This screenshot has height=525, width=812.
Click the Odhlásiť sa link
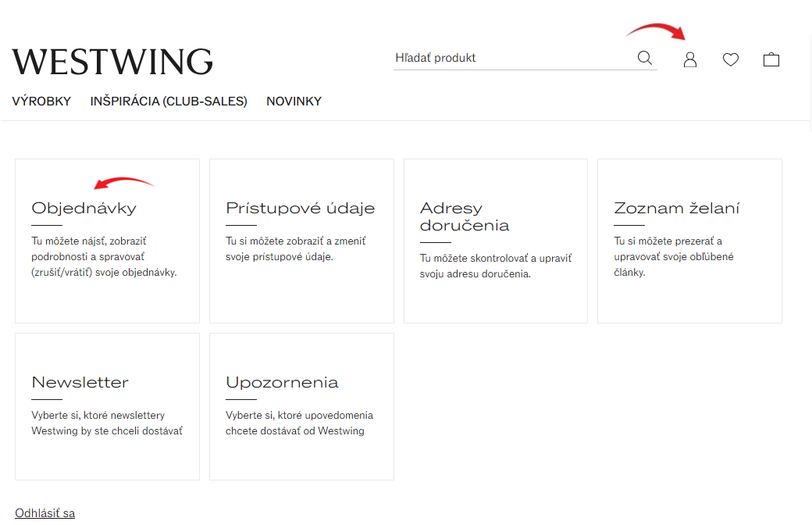[45, 513]
